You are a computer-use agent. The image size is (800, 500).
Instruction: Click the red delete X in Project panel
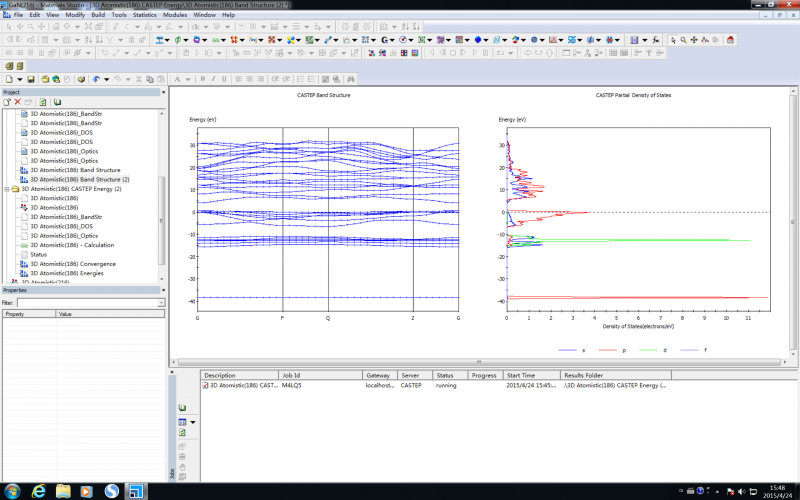tap(18, 102)
